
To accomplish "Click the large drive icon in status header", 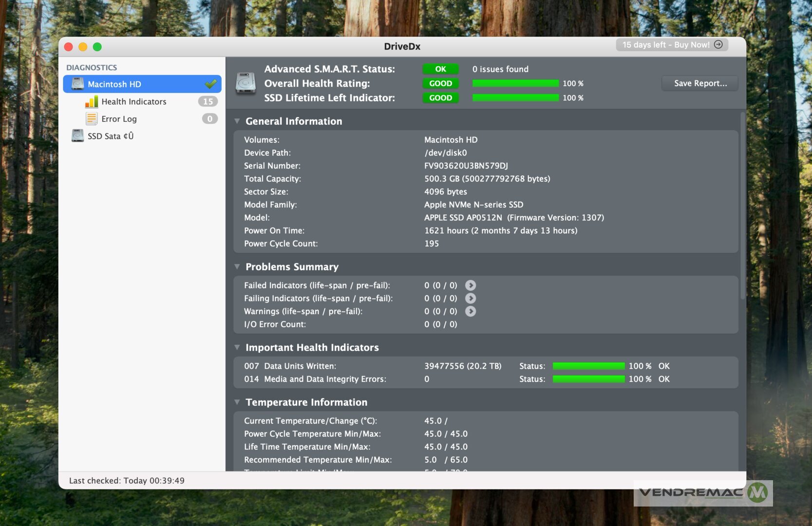I will 245,83.
